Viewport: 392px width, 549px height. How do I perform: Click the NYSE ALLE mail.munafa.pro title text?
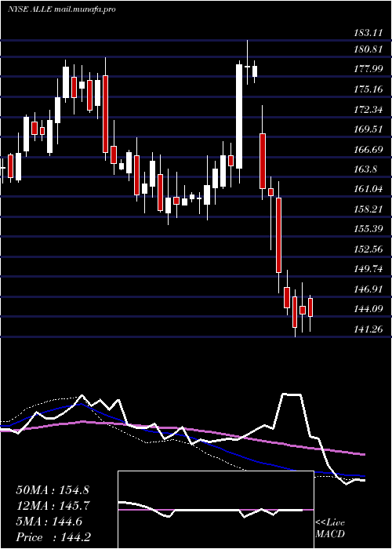tap(62, 9)
